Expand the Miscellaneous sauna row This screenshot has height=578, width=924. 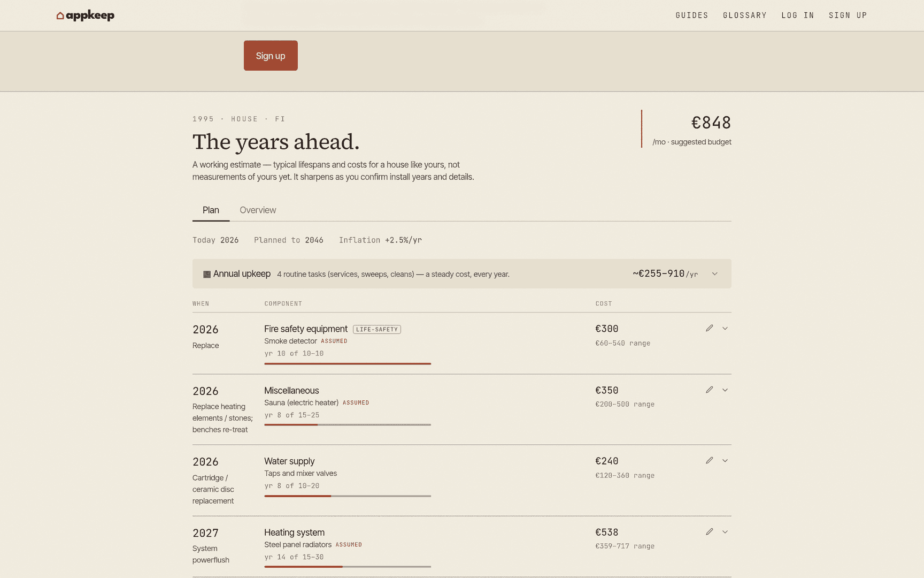[725, 390]
